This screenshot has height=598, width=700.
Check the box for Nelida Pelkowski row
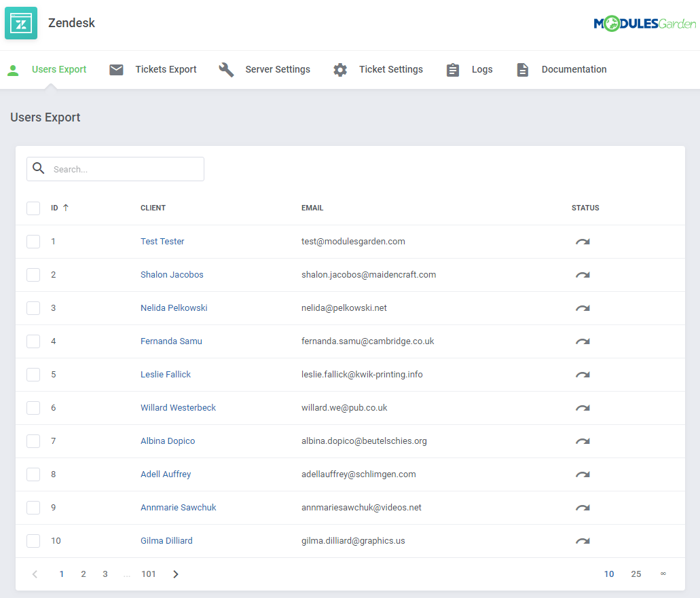33,308
